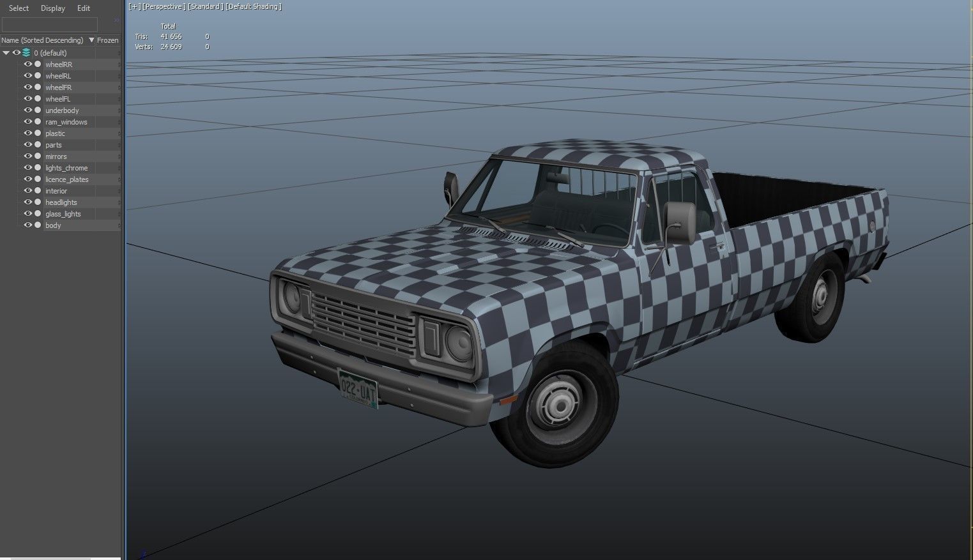Select the interior row name
The height and width of the screenshot is (560, 973).
56,191
